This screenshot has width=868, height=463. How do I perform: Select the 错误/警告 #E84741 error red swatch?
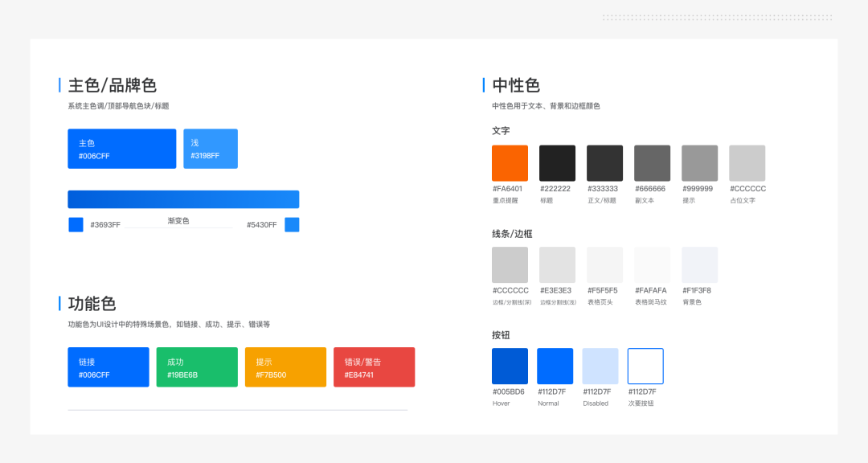374,366
